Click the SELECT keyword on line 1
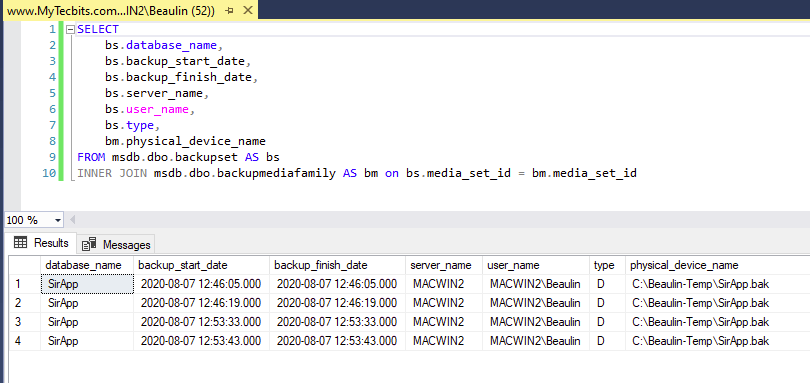 point(98,29)
